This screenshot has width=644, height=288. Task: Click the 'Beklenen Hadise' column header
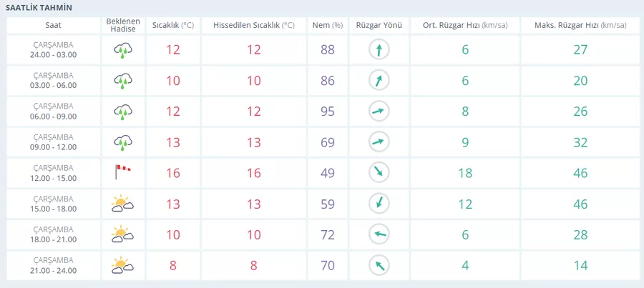(x=123, y=25)
